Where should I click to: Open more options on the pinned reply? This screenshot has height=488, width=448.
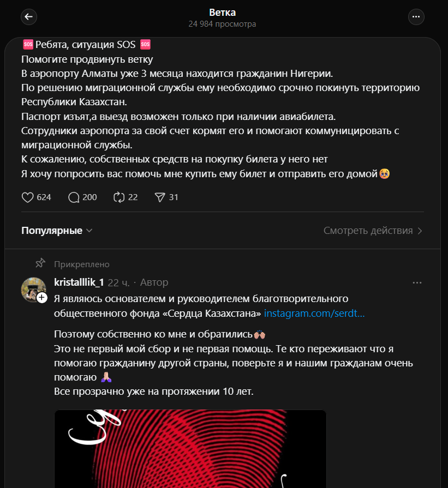(417, 282)
